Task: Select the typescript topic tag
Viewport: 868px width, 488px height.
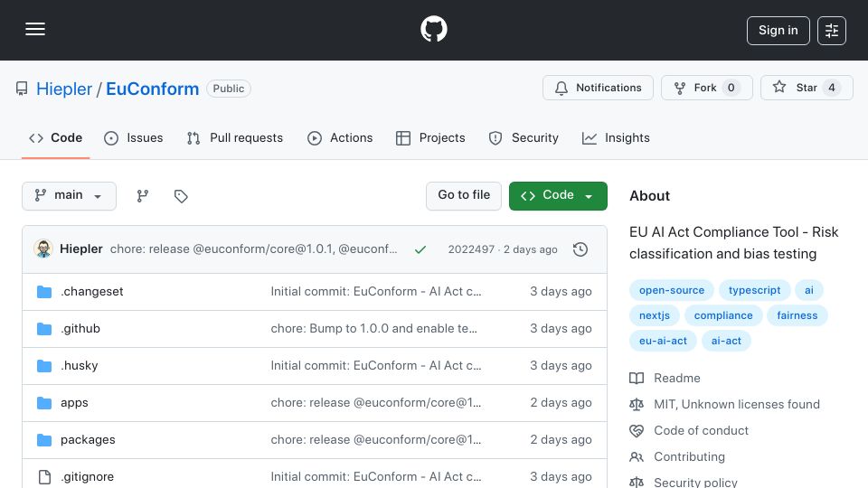Action: pyautogui.click(x=754, y=290)
